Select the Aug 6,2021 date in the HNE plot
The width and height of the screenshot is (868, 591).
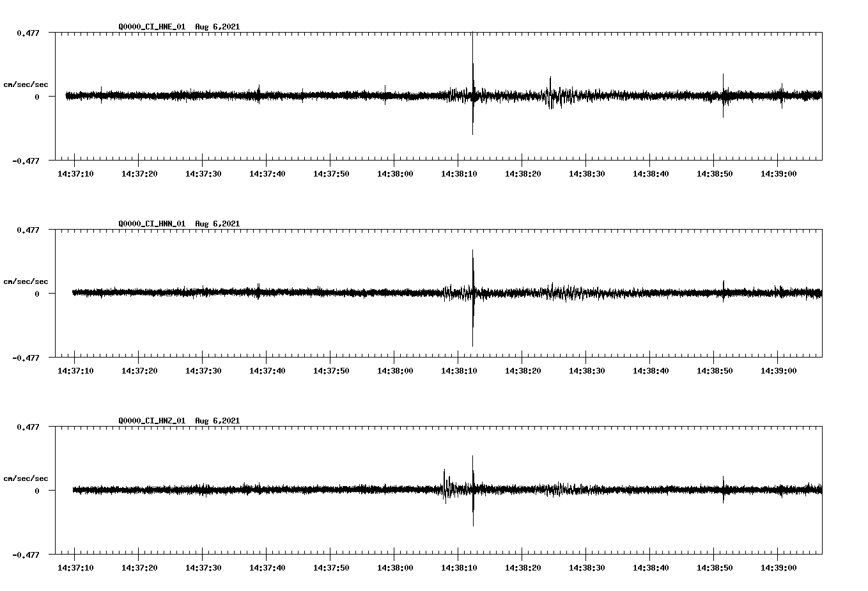[217, 27]
